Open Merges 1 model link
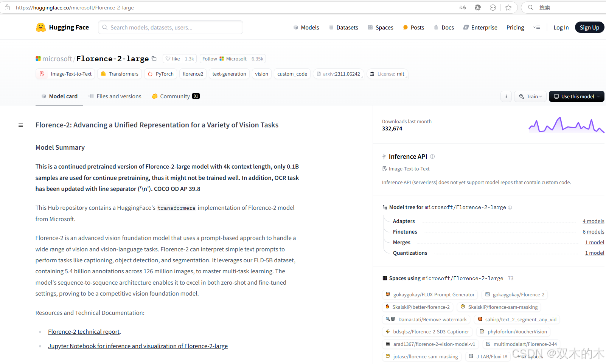 (595, 242)
